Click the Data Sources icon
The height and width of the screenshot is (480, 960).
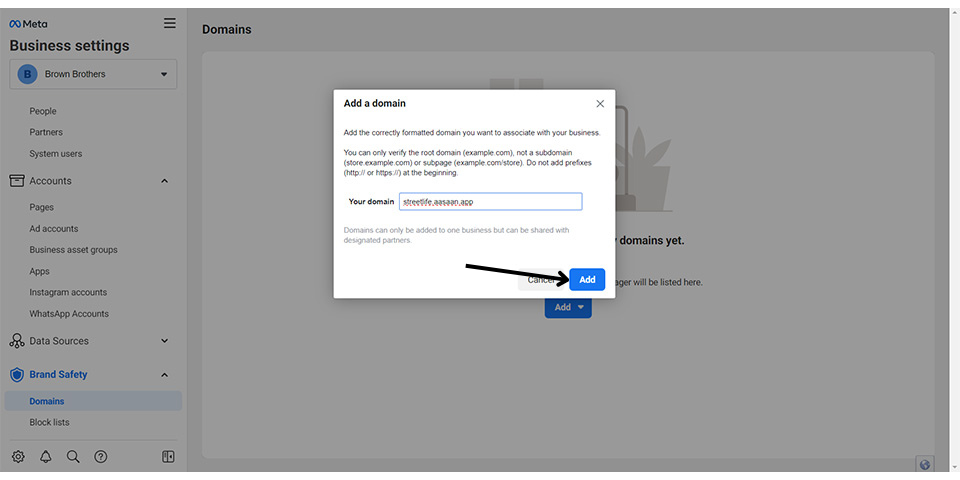17,341
